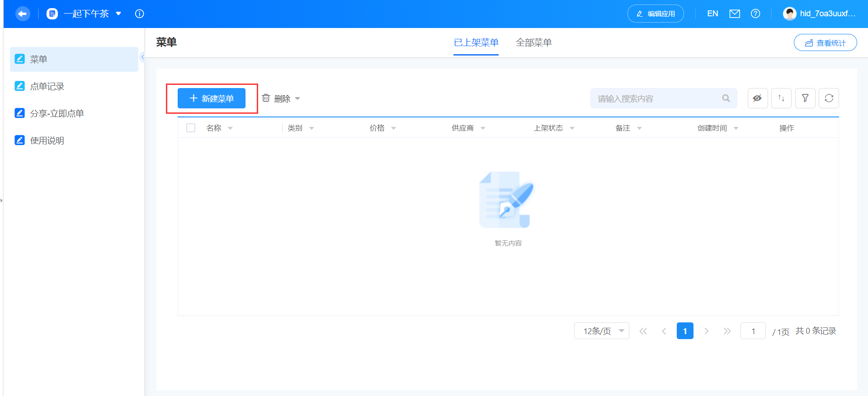Switch to the 已上架菜单 tab
The image size is (868, 396).
(x=476, y=42)
